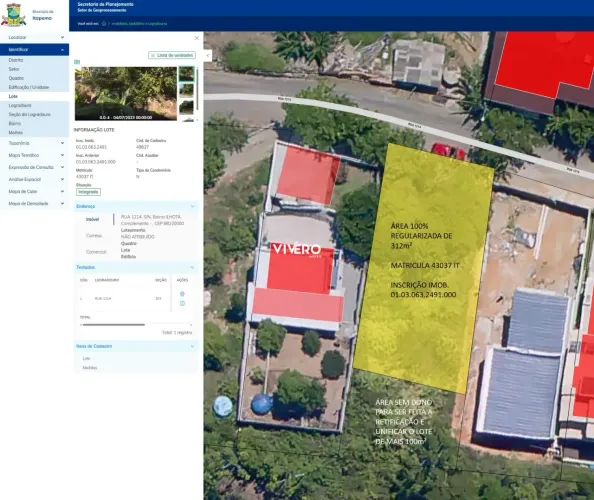The image size is (594, 500).
Task: Collapse the side panel with arrow handle
Action: click(x=207, y=55)
